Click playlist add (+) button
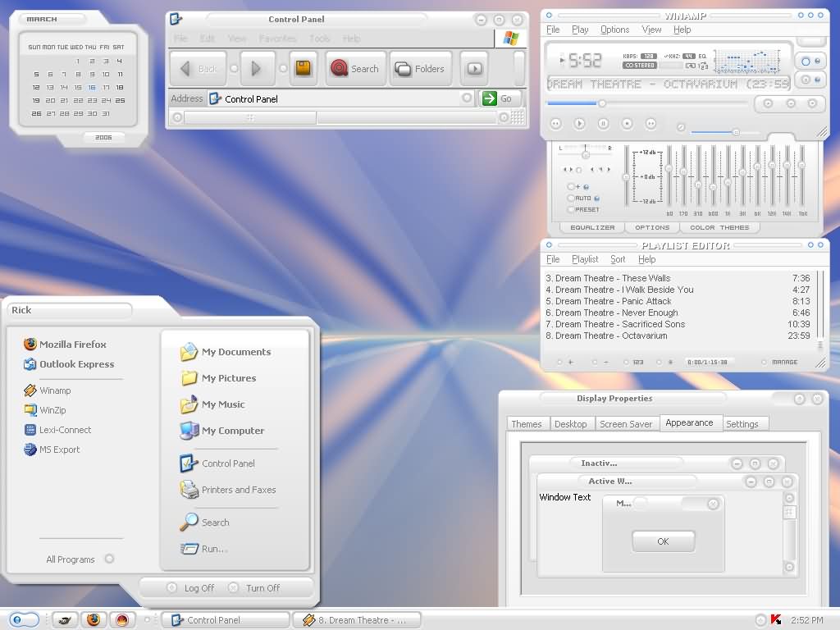840x630 pixels. pos(566,362)
